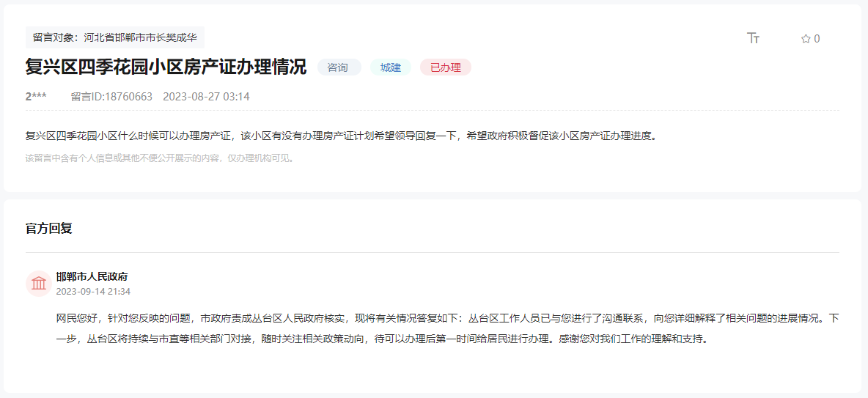Select the 咨询 tag
This screenshot has height=398, width=868.
click(x=339, y=67)
